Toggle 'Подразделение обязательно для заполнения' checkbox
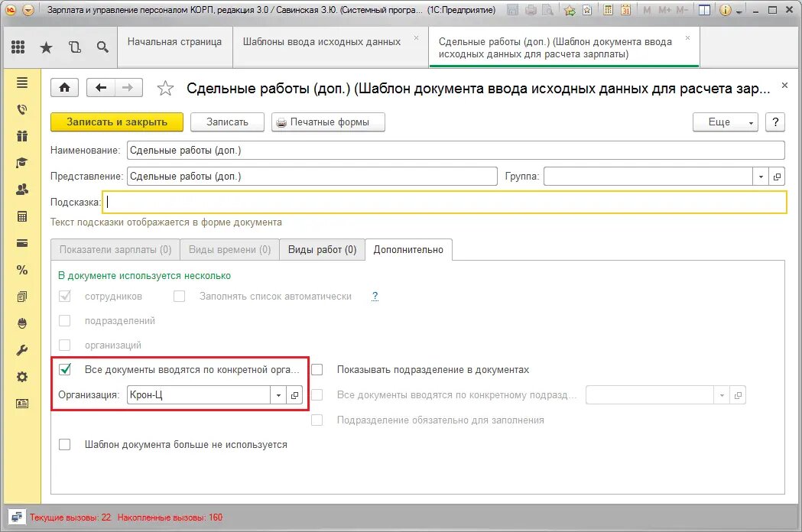 pos(317,420)
